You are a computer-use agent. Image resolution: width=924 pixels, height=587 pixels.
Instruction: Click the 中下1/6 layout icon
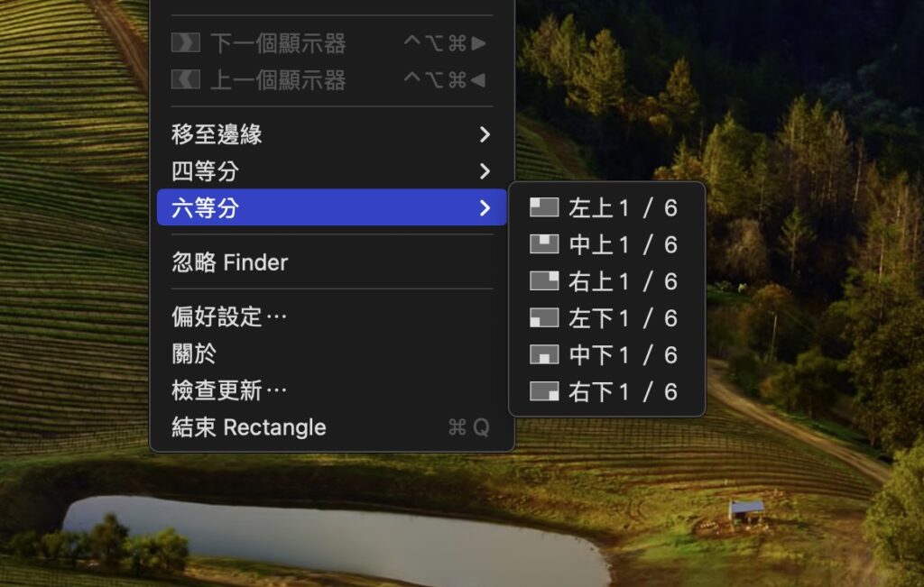544,354
